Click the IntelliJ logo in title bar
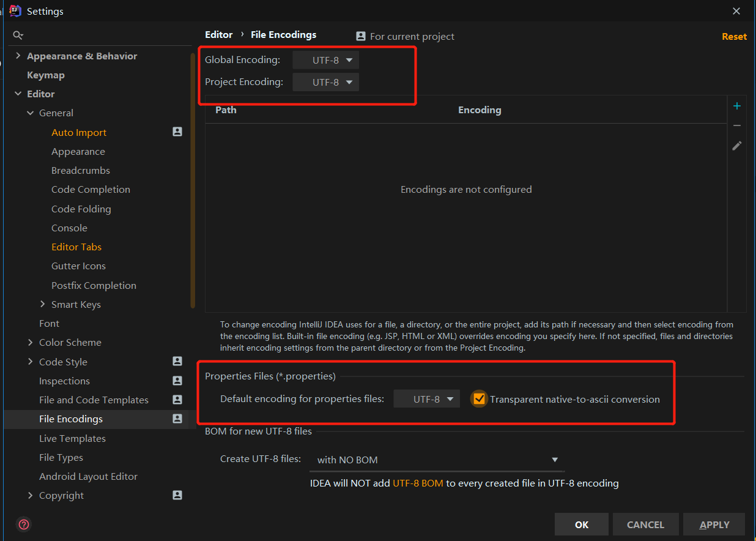 click(x=15, y=11)
